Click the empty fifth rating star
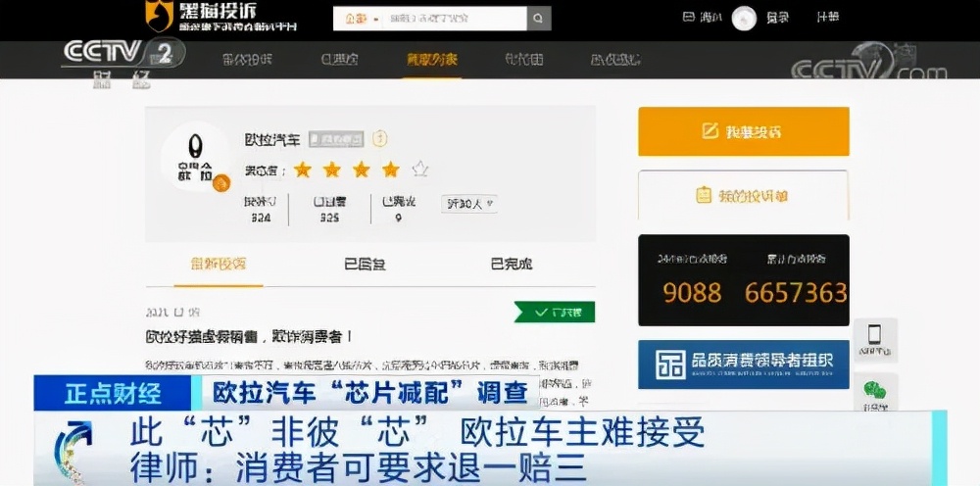Viewport: 980px width, 486px height. (420, 170)
